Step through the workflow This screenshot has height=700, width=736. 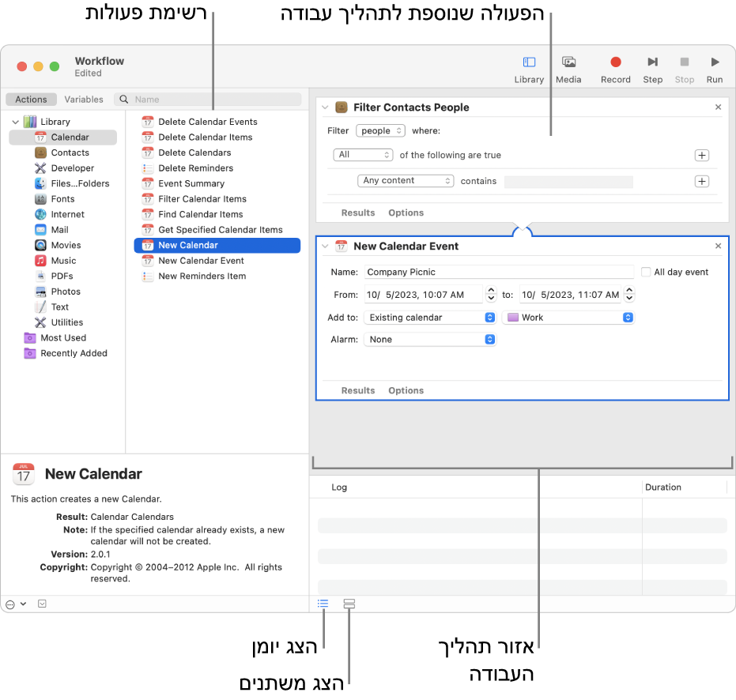(652, 62)
